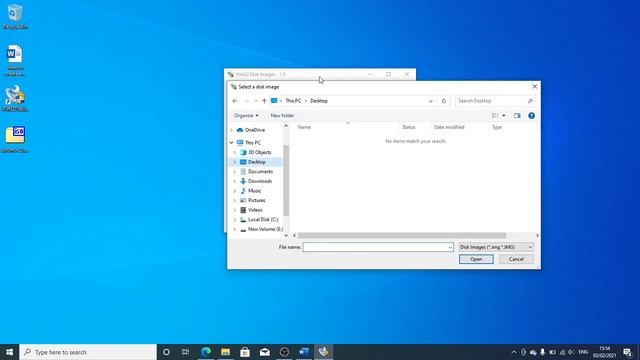Show hidden system tray icons
This screenshot has height=360, width=640.
[x=514, y=352]
